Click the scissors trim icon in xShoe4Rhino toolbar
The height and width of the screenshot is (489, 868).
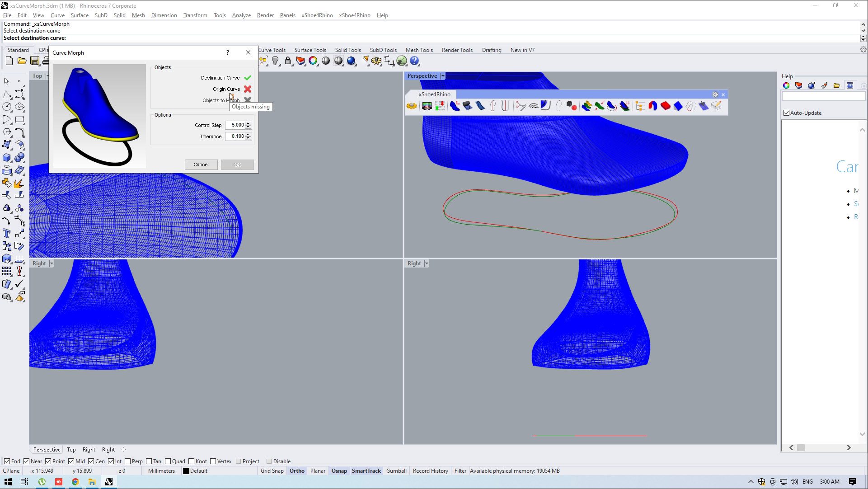coord(521,106)
